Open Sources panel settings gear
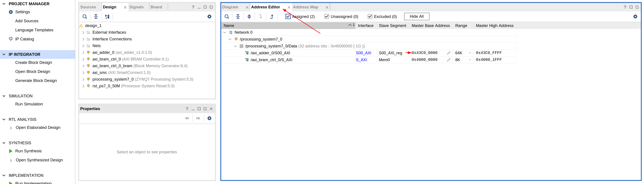Image resolution: width=644 pixels, height=184 pixels. [x=209, y=16]
